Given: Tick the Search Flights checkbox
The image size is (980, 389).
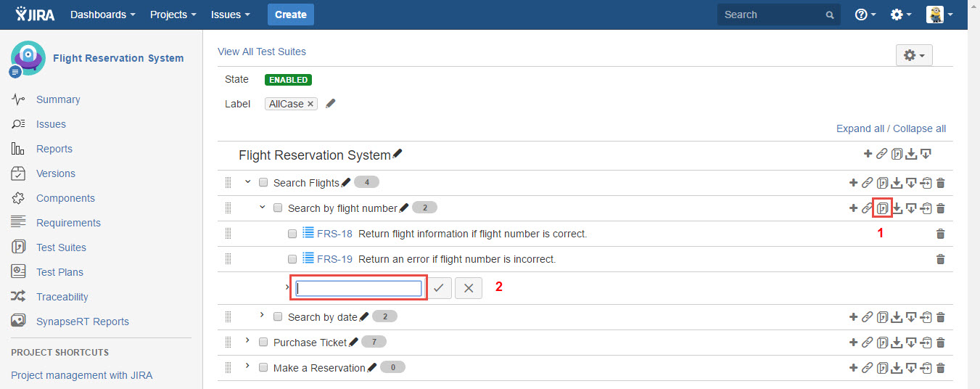Looking at the screenshot, I should click(x=263, y=183).
